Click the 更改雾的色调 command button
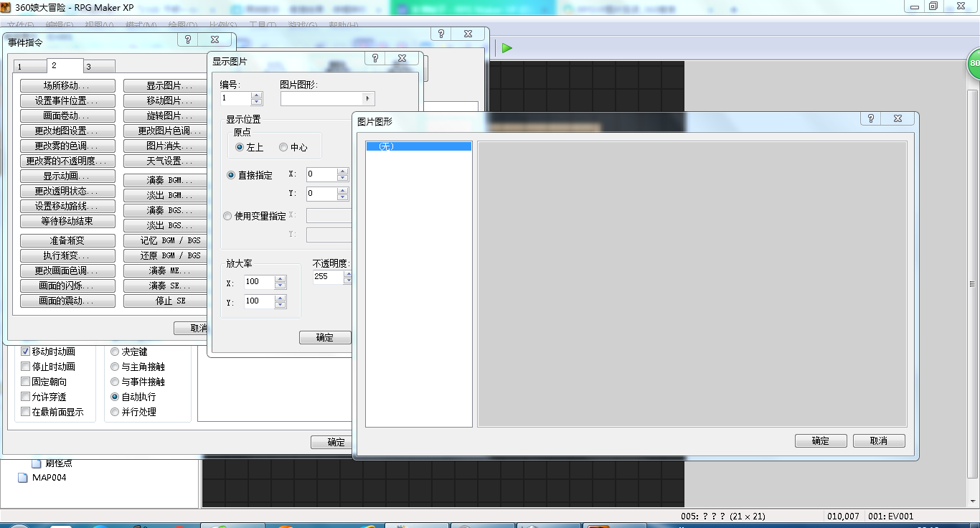980x528 pixels. coord(67,146)
